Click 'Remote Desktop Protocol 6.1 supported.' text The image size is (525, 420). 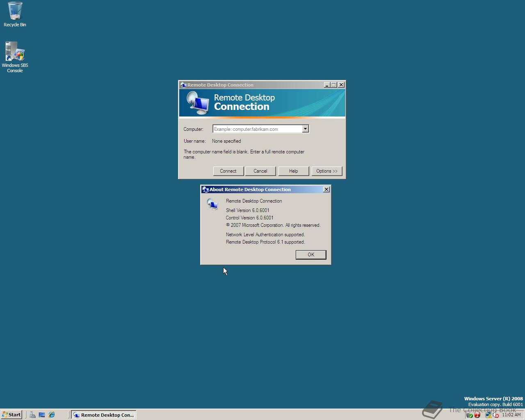[x=265, y=242]
